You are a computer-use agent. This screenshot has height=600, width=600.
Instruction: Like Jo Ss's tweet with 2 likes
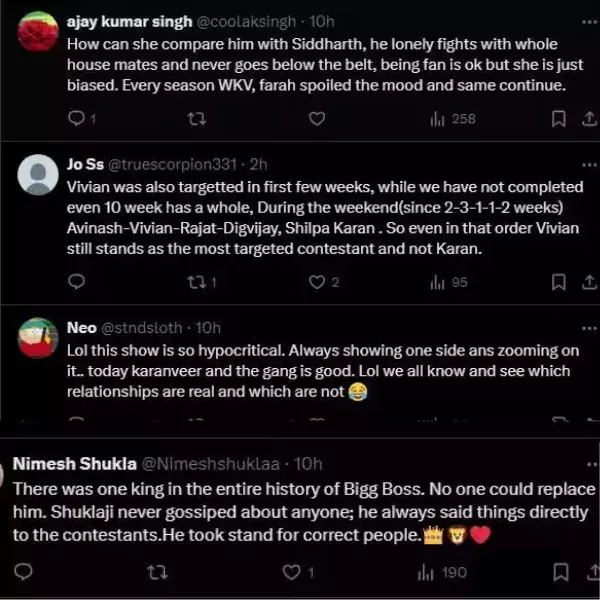[x=316, y=282]
